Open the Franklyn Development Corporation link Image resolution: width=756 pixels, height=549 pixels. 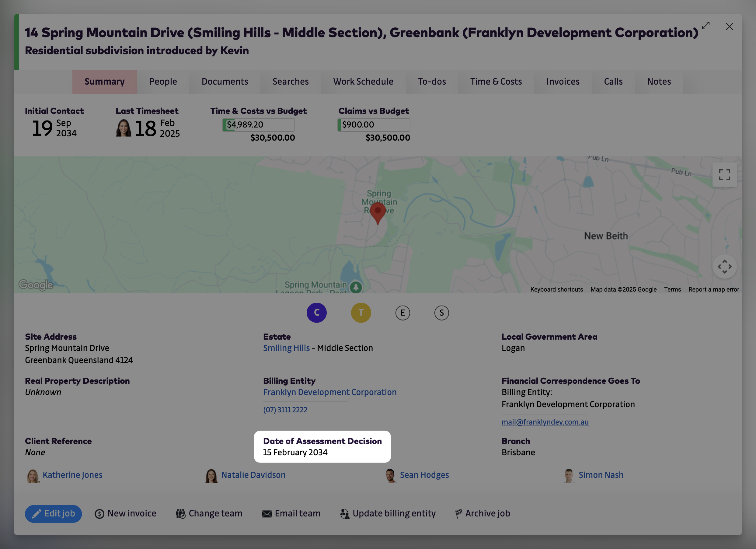coord(330,392)
